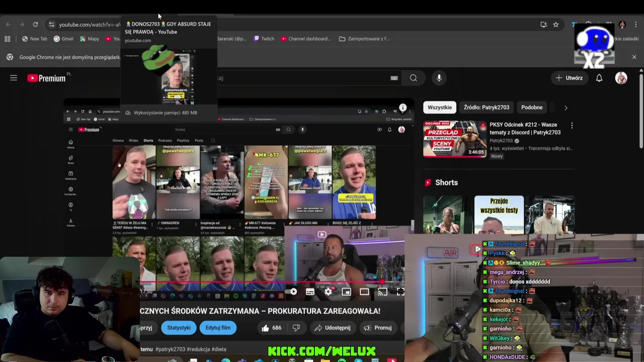Open YouTube notifications bell
The height and width of the screenshot is (362, 644).
tap(599, 78)
